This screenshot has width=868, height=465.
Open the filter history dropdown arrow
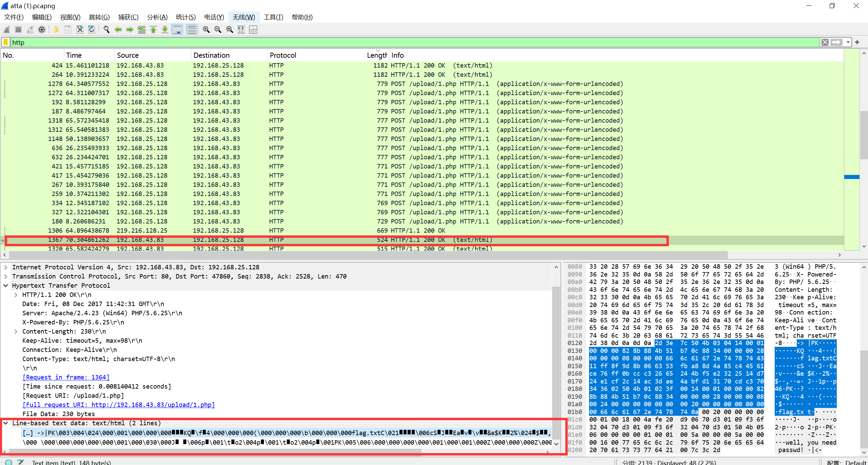click(848, 42)
